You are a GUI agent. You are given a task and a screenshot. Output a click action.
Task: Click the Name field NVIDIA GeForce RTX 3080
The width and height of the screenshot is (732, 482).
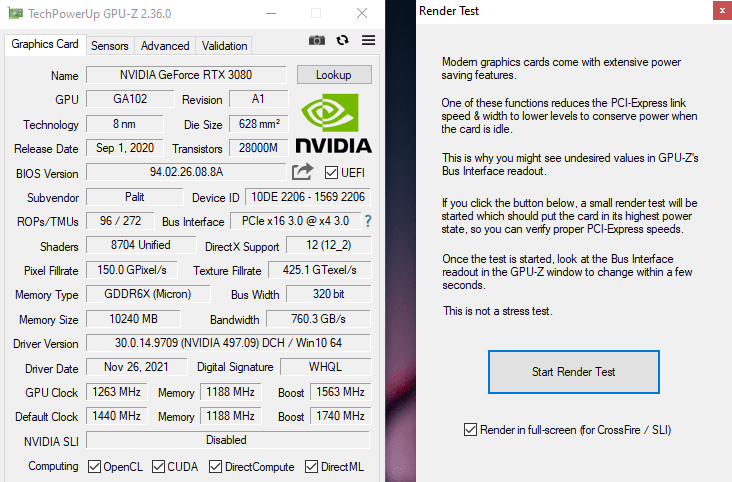click(x=186, y=75)
